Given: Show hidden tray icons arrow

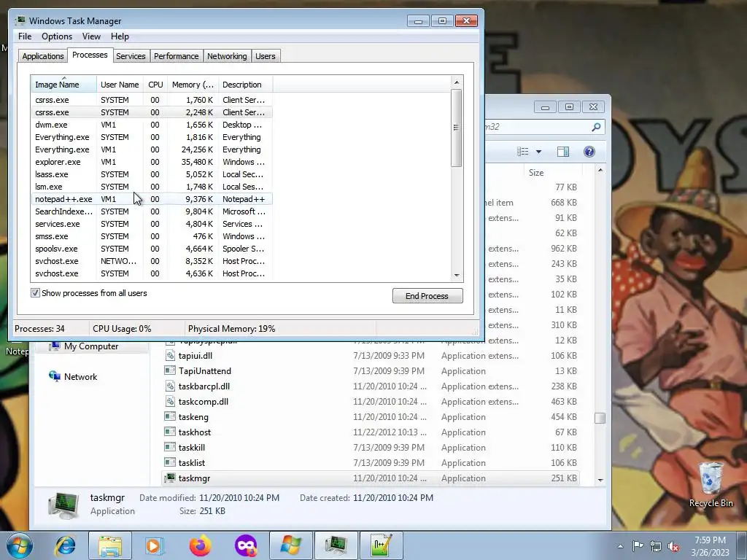Looking at the screenshot, I should click(620, 545).
